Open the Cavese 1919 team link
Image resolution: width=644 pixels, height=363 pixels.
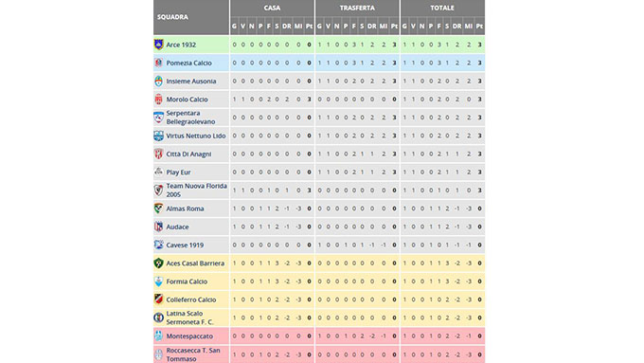185,245
